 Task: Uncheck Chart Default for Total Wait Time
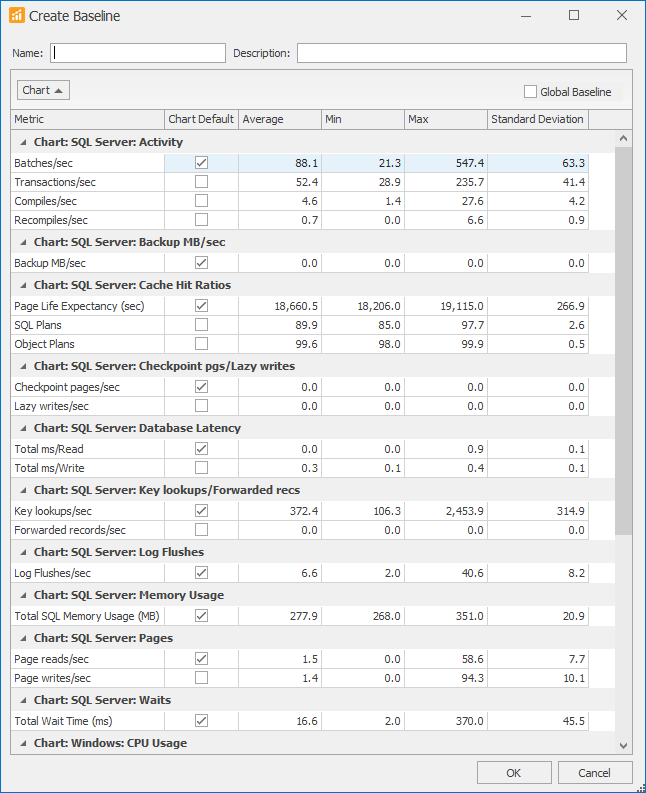[201, 720]
